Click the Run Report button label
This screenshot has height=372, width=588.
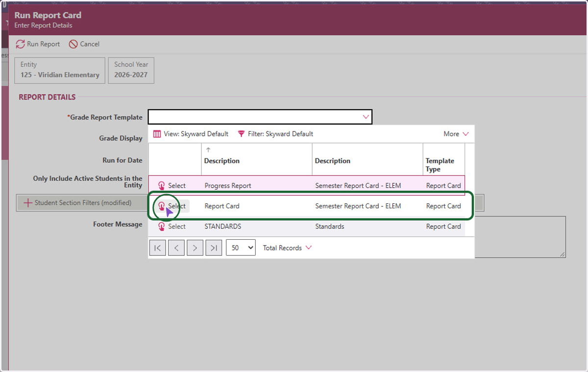(43, 44)
